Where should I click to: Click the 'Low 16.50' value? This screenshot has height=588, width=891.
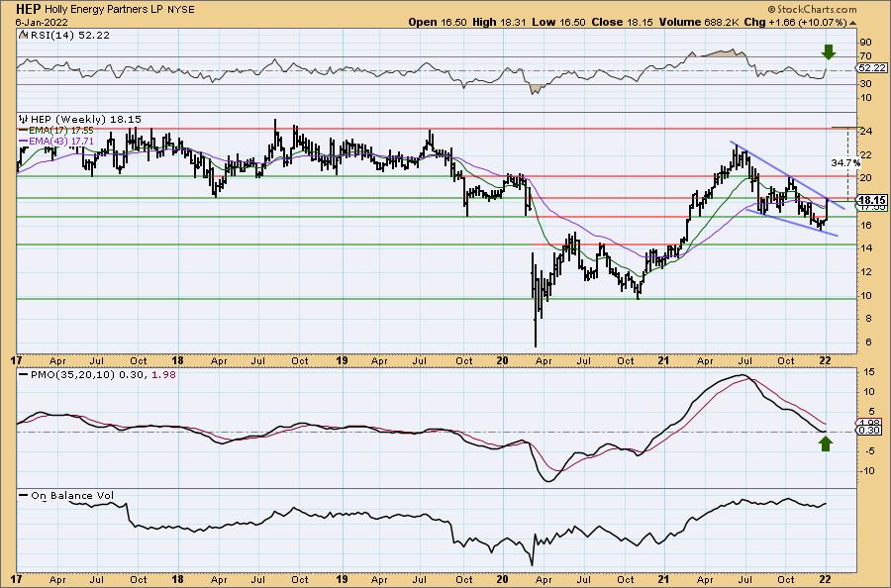tap(558, 22)
